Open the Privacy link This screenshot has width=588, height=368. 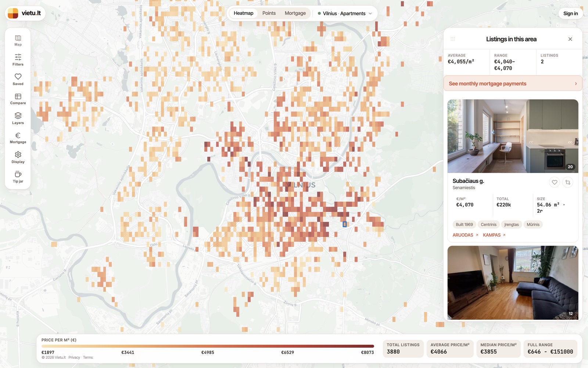tap(74, 358)
